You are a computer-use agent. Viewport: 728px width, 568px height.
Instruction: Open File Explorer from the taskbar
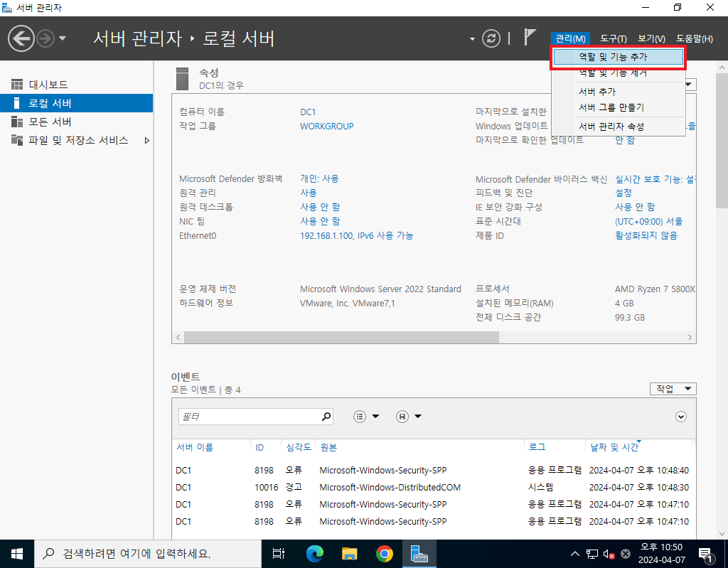[350, 554]
